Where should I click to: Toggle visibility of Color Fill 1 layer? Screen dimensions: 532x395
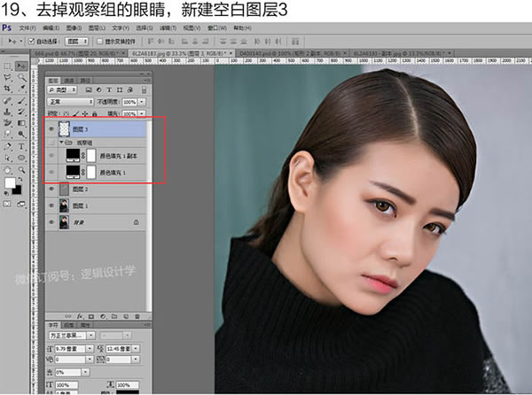click(x=51, y=173)
